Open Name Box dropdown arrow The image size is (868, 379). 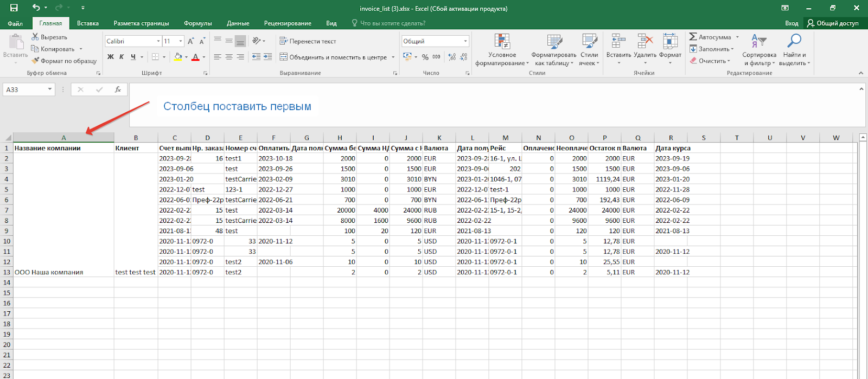(50, 89)
